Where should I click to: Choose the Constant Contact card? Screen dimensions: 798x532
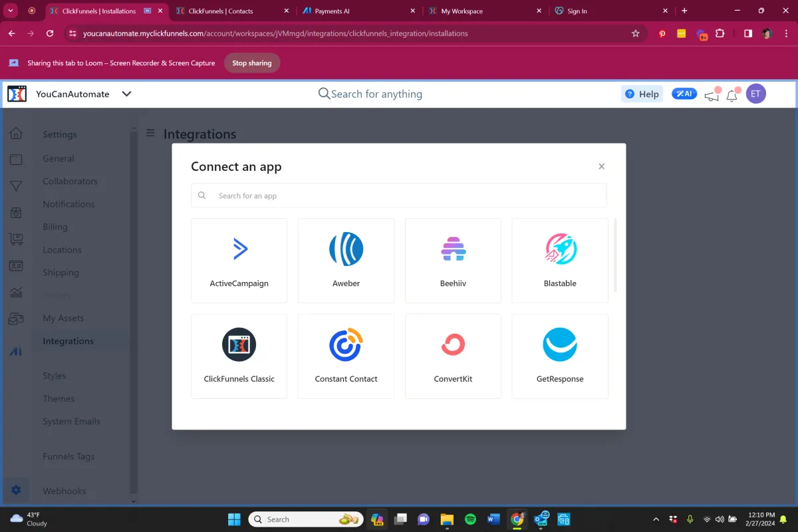[346, 356]
